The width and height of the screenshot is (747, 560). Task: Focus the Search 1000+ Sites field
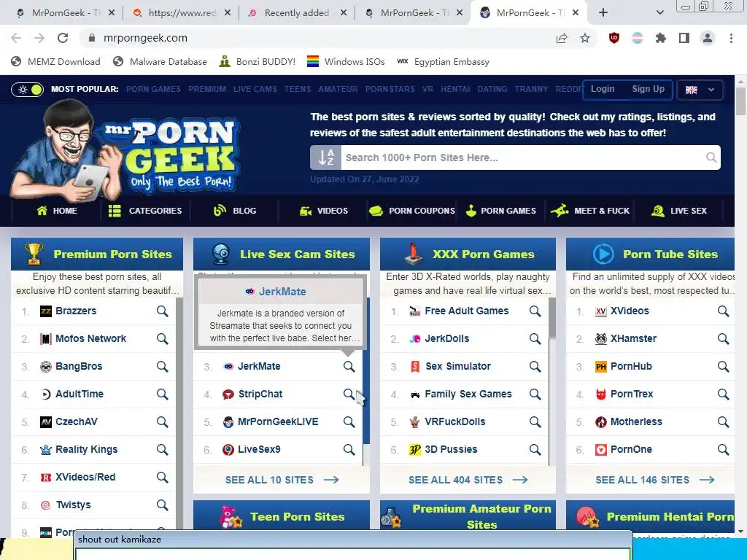[522, 157]
